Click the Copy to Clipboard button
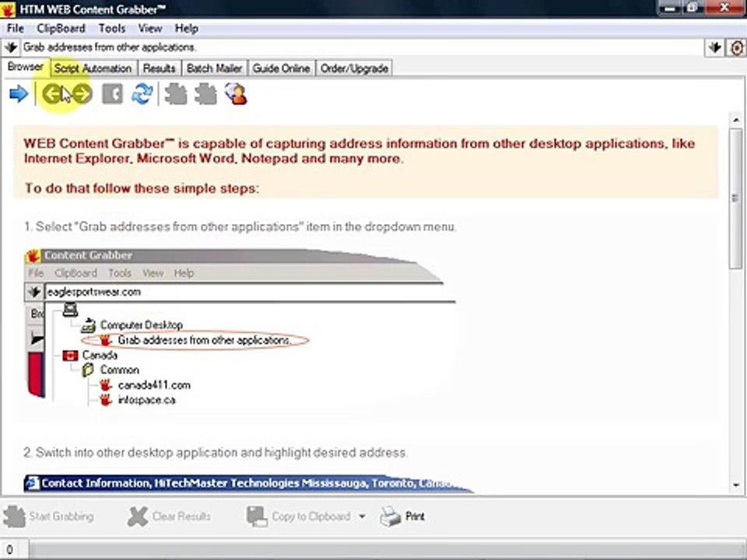Viewport: 747px width, 560px height. coord(299,516)
